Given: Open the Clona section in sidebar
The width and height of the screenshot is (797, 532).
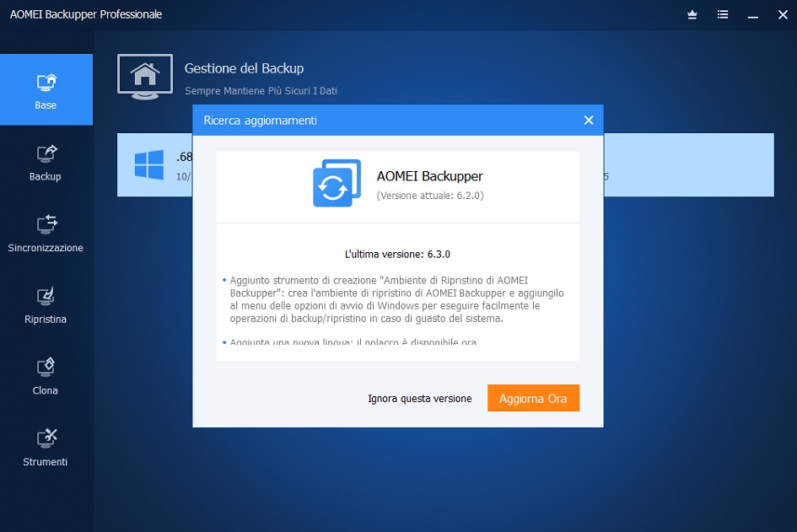Looking at the screenshot, I should click(x=46, y=377).
